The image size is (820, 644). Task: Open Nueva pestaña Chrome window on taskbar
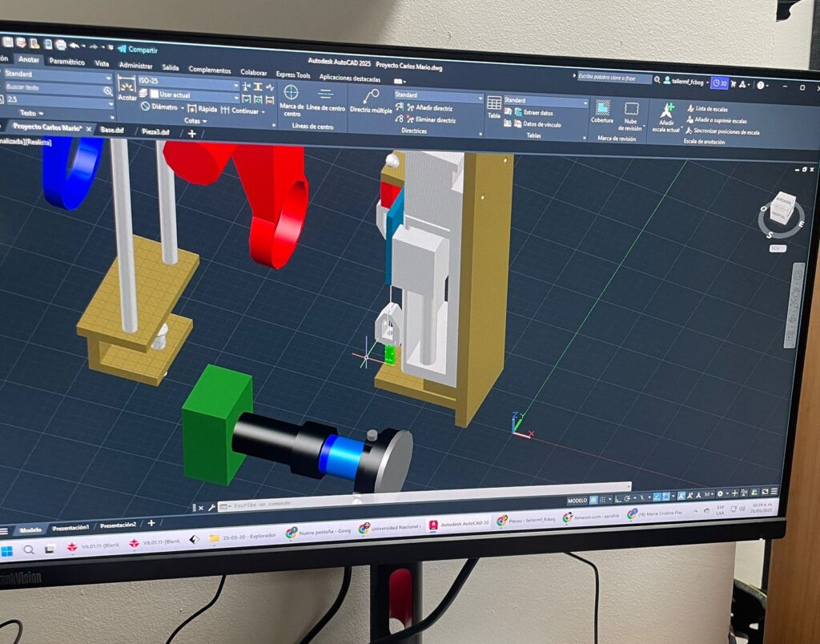[x=319, y=532]
